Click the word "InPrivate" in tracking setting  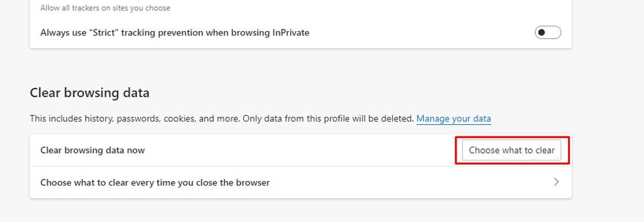291,32
